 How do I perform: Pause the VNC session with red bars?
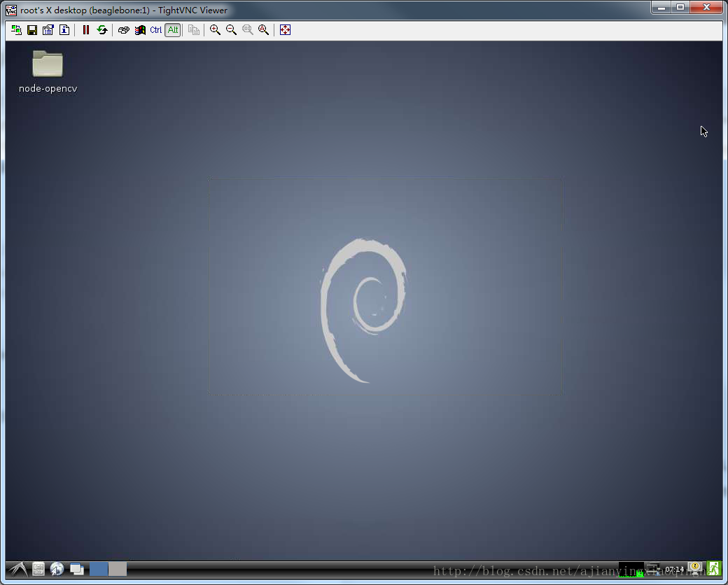(86, 30)
